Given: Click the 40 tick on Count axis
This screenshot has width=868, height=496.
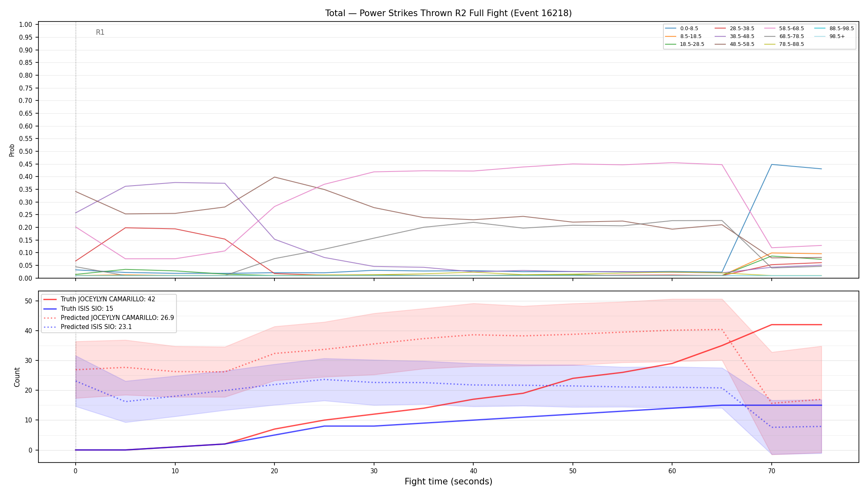Looking at the screenshot, I should pyautogui.click(x=29, y=331).
